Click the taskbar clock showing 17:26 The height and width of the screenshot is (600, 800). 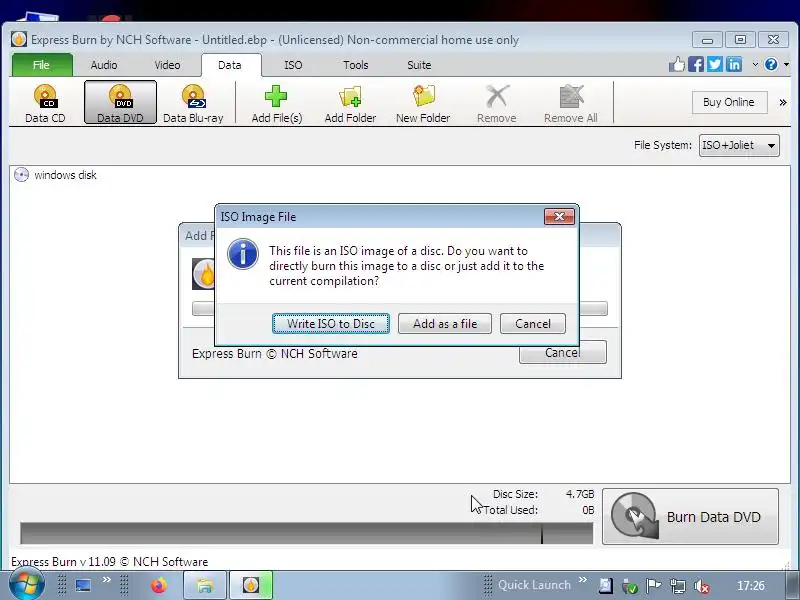click(751, 586)
